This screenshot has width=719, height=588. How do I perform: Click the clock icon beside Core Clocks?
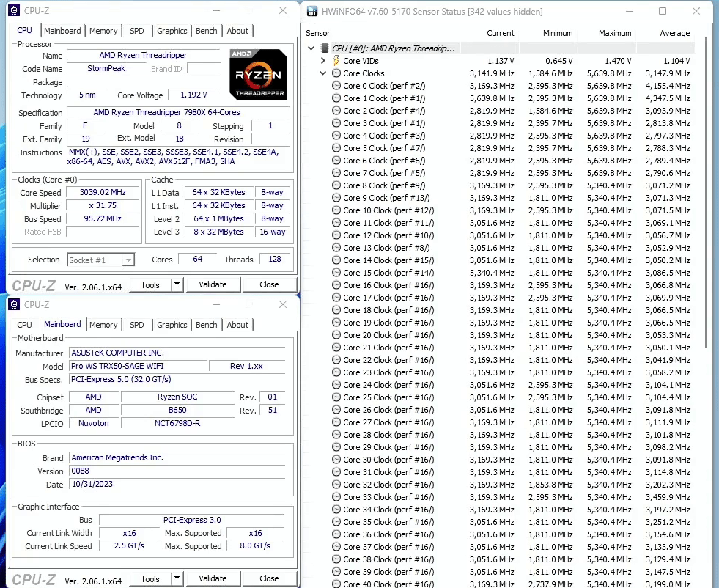pyautogui.click(x=336, y=73)
